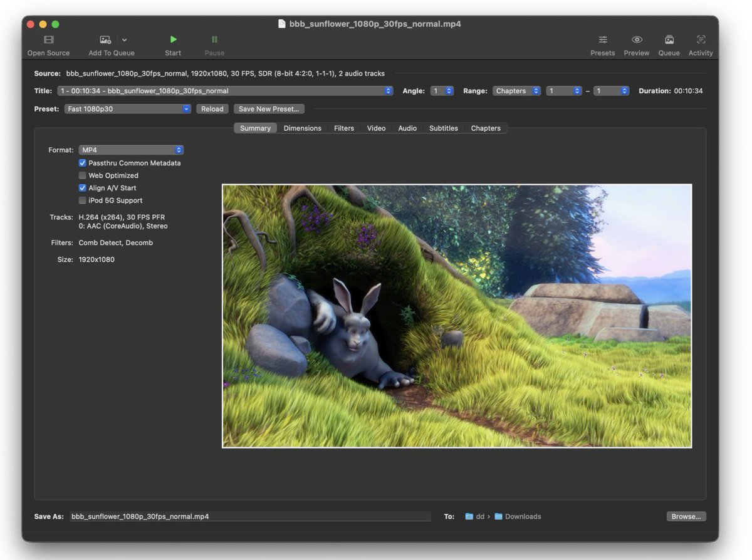The image size is (752, 560).
Task: Click the rabbit video preview image
Action: 457,316
